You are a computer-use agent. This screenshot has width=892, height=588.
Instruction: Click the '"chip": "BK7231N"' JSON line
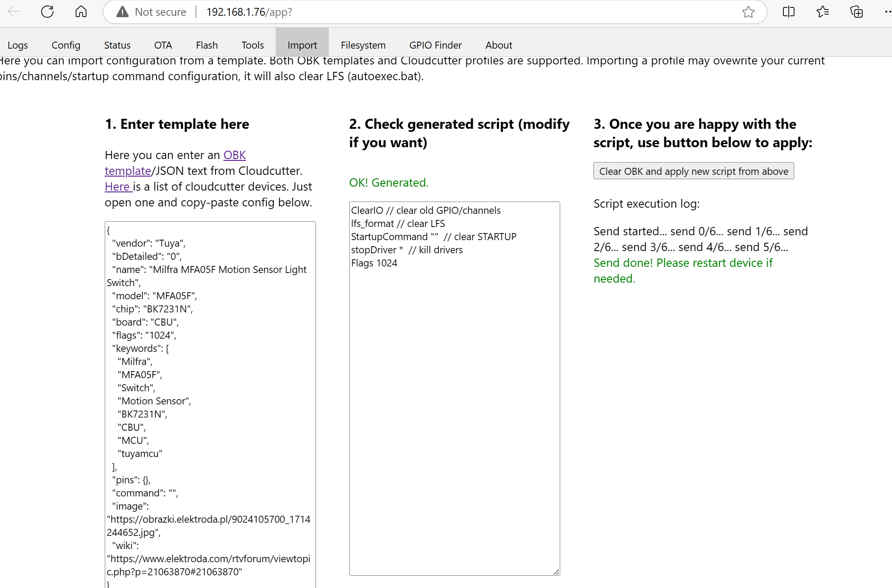coord(153,309)
